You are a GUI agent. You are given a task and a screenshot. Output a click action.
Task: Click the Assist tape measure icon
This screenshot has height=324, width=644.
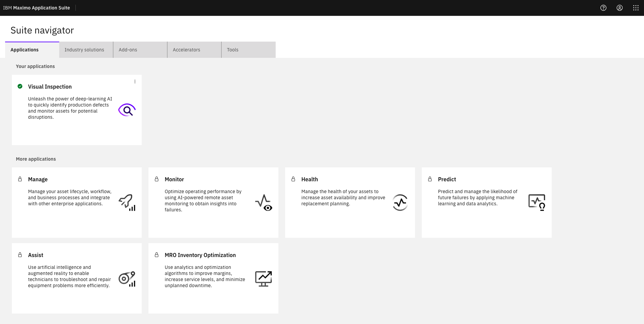tap(127, 279)
